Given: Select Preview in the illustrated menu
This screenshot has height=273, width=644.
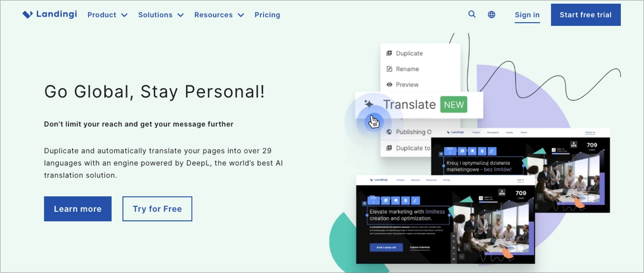Looking at the screenshot, I should point(407,85).
